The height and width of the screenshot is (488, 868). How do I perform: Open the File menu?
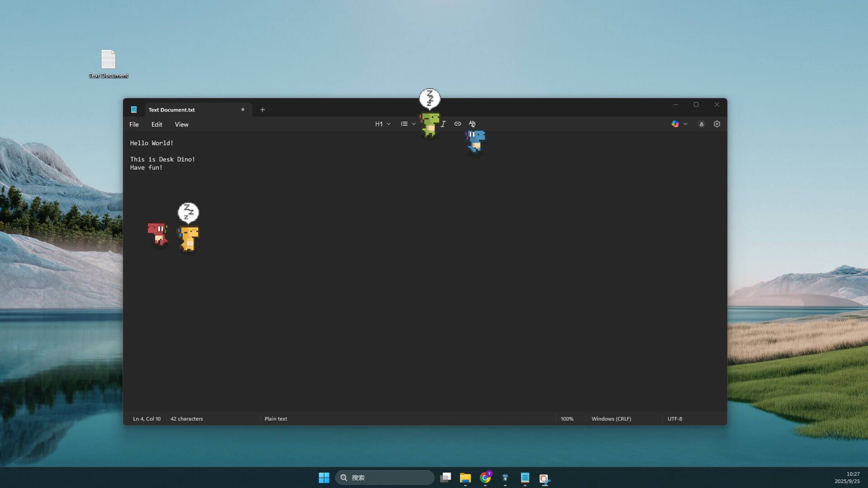coord(134,124)
